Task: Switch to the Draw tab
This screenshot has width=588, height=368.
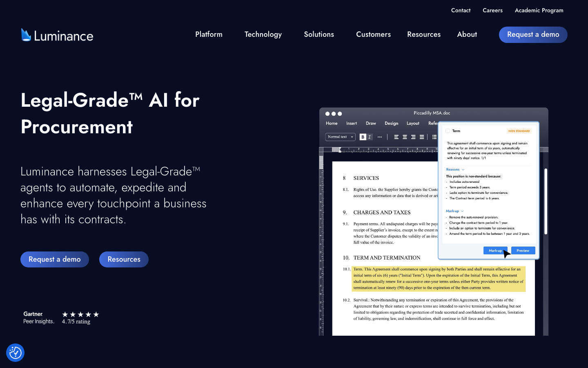Action: [371, 123]
